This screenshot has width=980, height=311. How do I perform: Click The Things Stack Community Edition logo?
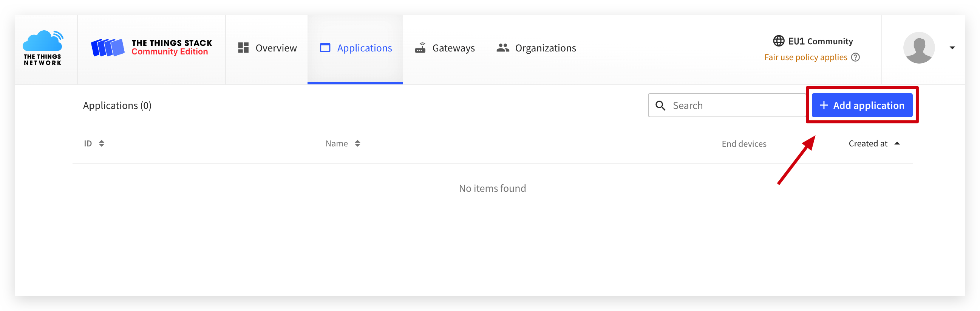click(151, 48)
